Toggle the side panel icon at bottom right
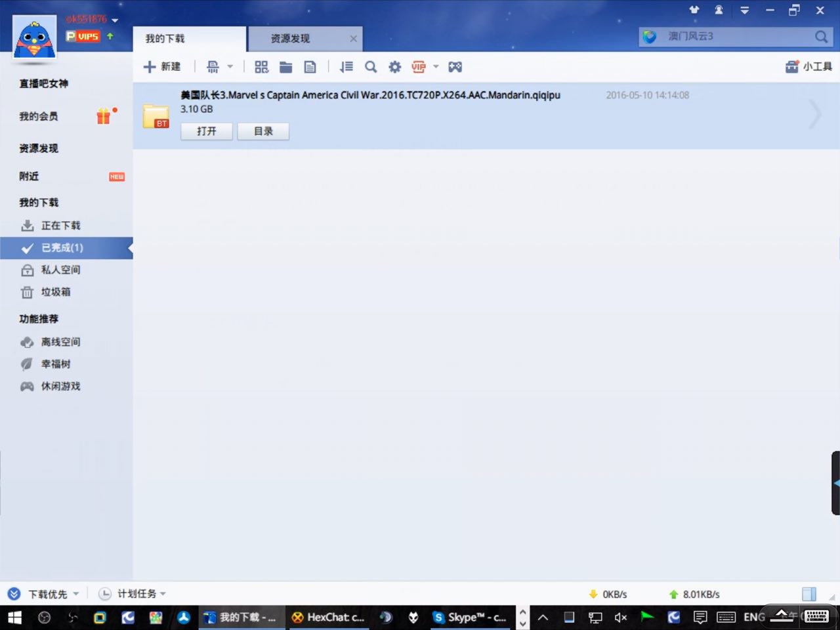Image resolution: width=840 pixels, height=630 pixels. (809, 594)
